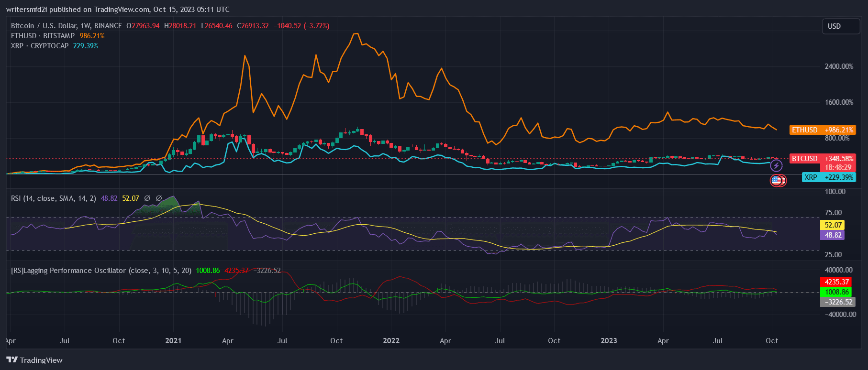Open the RSI indicator legend title
Viewport: 868px width, 370px height.
[x=54, y=198]
